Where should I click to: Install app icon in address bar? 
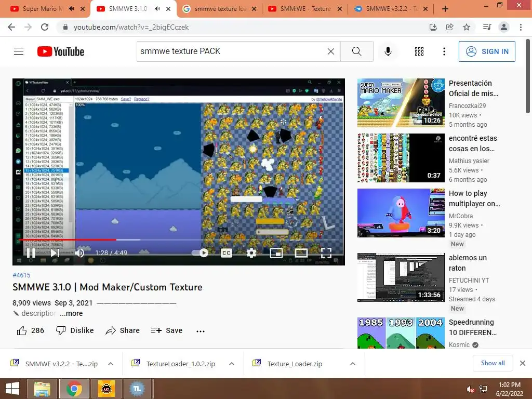point(433,27)
